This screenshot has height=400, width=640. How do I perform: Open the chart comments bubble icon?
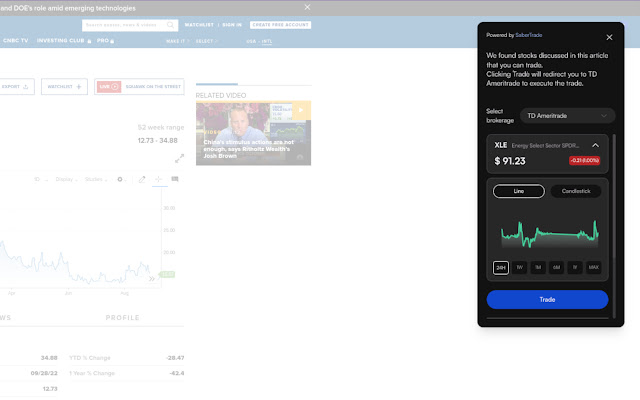(x=175, y=179)
